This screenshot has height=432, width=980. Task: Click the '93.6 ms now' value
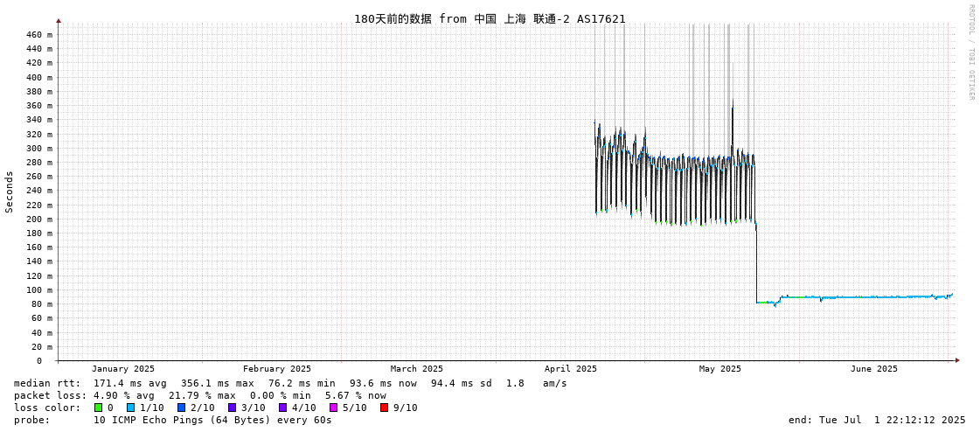(383, 383)
